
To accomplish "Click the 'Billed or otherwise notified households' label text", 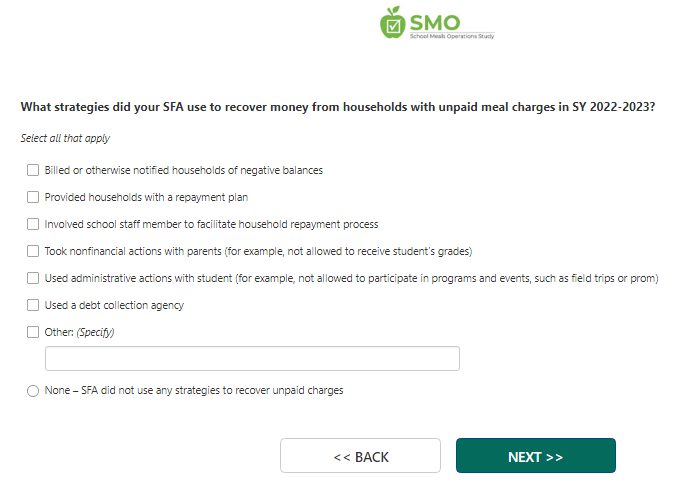I will (x=183, y=170).
